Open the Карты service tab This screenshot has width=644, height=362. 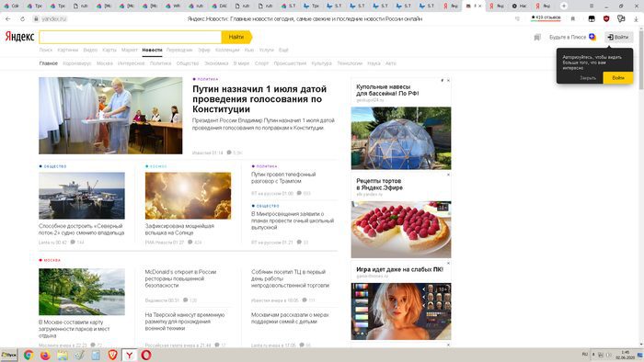[x=109, y=50]
